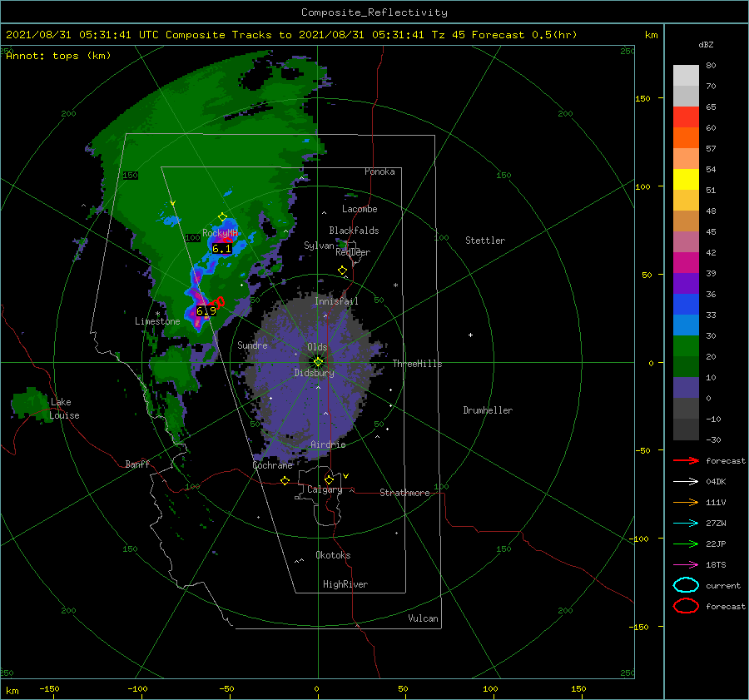
Task: Click the Blackfalds town label
Action: point(354,231)
